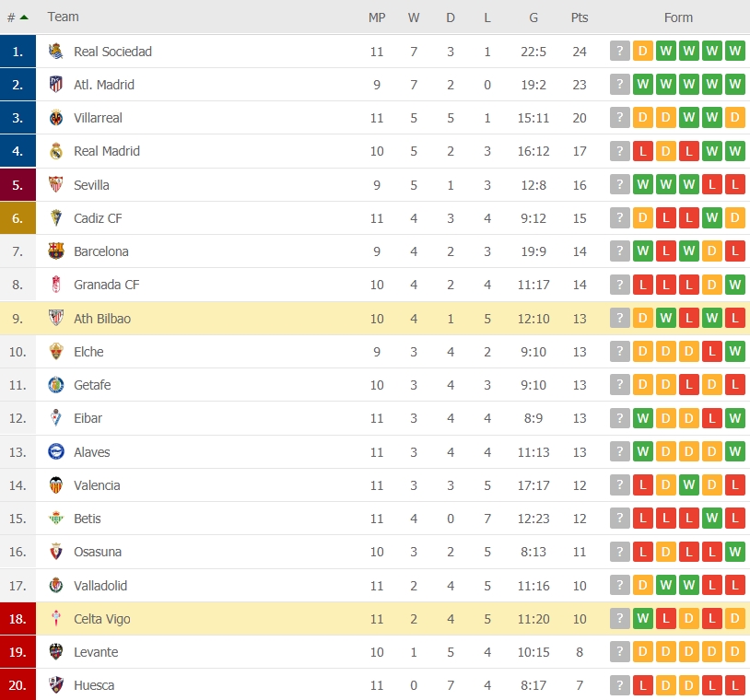This screenshot has height=700, width=750.
Task: Open the Sevilla team link
Action: click(x=91, y=185)
